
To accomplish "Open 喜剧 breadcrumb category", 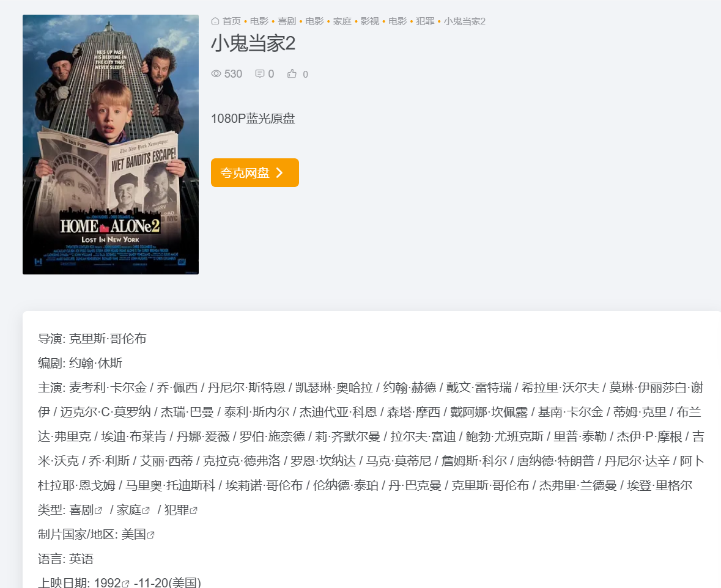I will click(287, 21).
